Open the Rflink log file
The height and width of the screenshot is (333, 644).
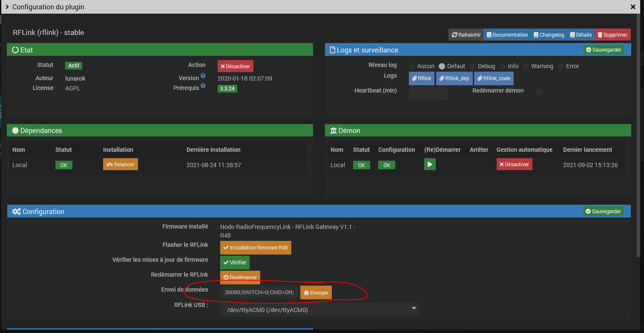click(x=421, y=78)
